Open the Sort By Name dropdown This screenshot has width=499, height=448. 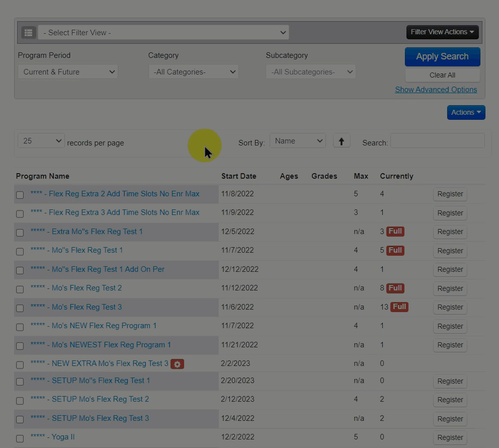pos(298,141)
